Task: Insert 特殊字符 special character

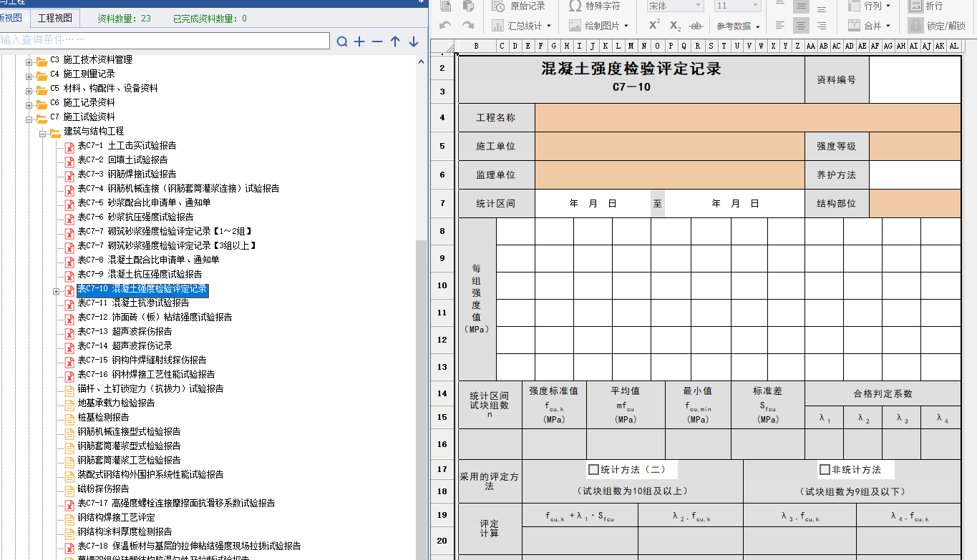Action: 594,6
